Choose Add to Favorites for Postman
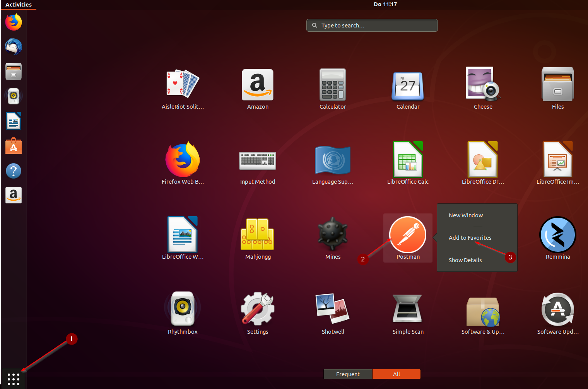 (x=470, y=238)
